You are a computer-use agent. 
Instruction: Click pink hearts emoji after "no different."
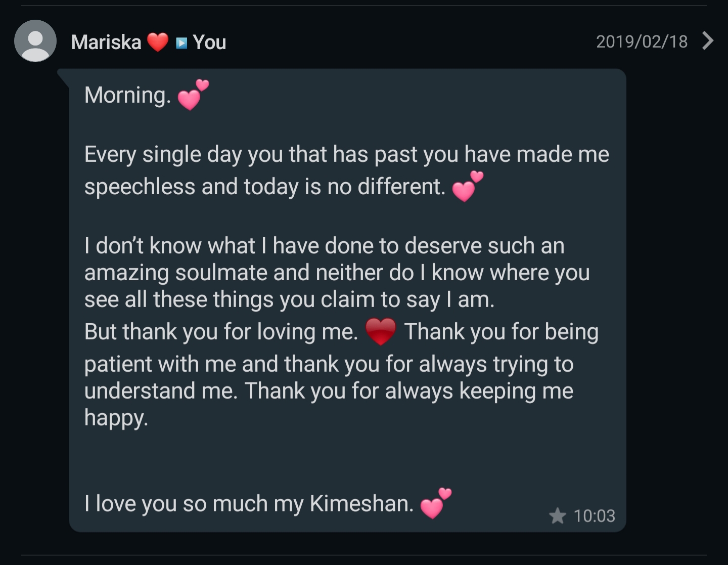click(467, 187)
